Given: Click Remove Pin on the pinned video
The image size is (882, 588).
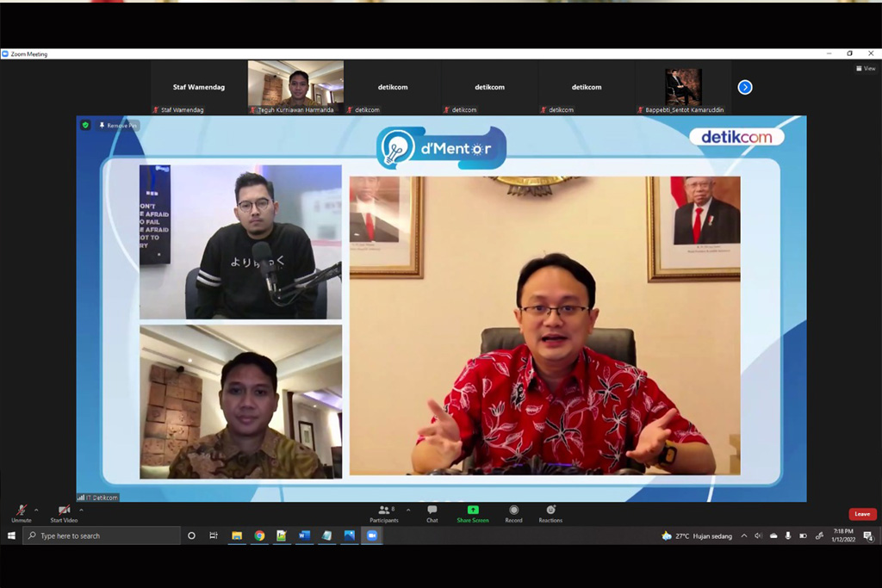Looking at the screenshot, I should (118, 126).
